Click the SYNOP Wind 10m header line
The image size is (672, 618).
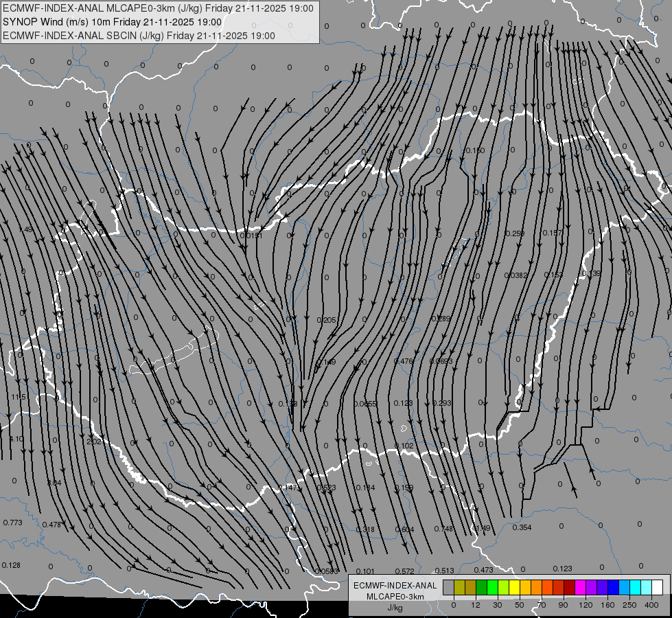pyautogui.click(x=113, y=22)
